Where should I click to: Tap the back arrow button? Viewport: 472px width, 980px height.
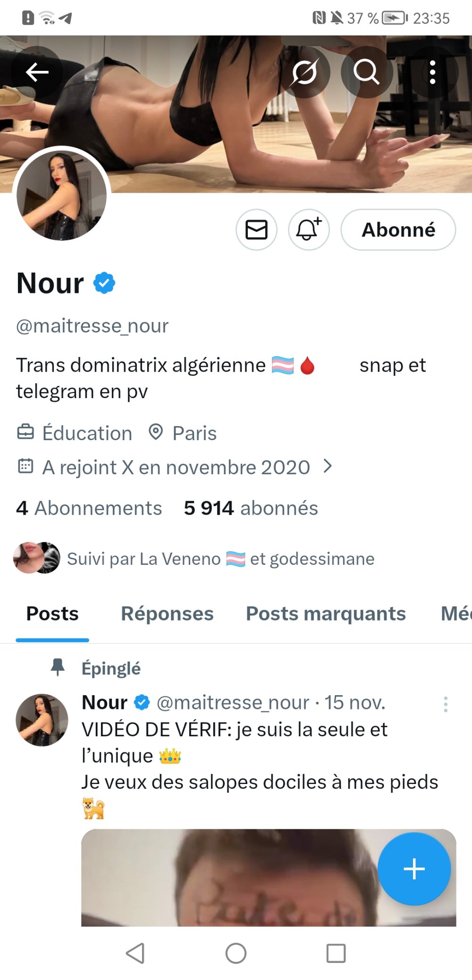click(37, 72)
